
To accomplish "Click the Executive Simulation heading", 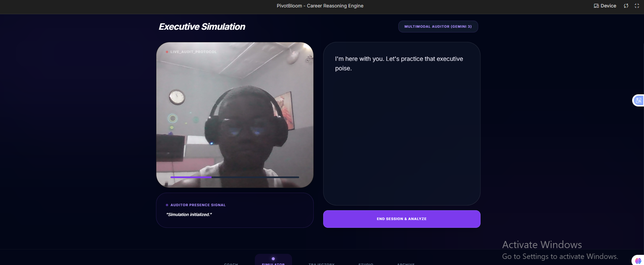I will pos(202,27).
